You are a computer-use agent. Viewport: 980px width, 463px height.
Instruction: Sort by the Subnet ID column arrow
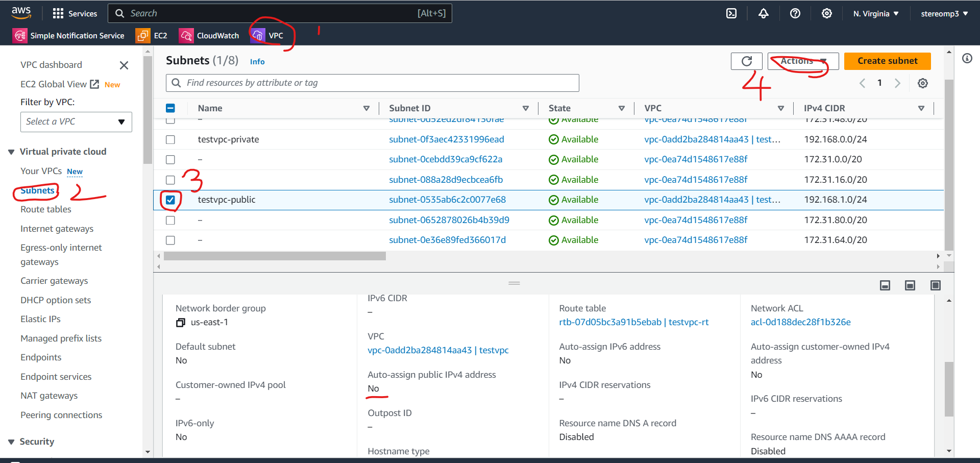[x=525, y=108]
